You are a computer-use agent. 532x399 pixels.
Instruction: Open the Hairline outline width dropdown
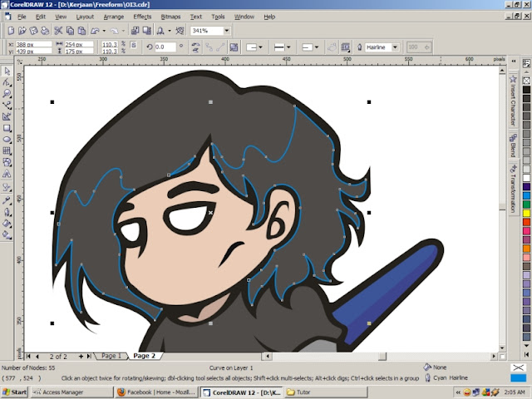[395, 47]
